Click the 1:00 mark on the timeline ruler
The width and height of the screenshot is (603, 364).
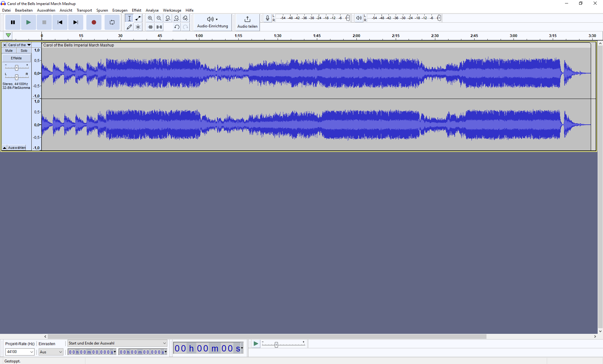pos(199,36)
